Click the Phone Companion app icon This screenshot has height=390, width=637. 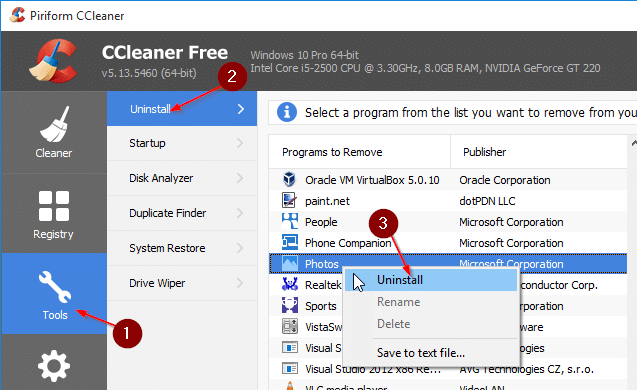pyautogui.click(x=290, y=243)
